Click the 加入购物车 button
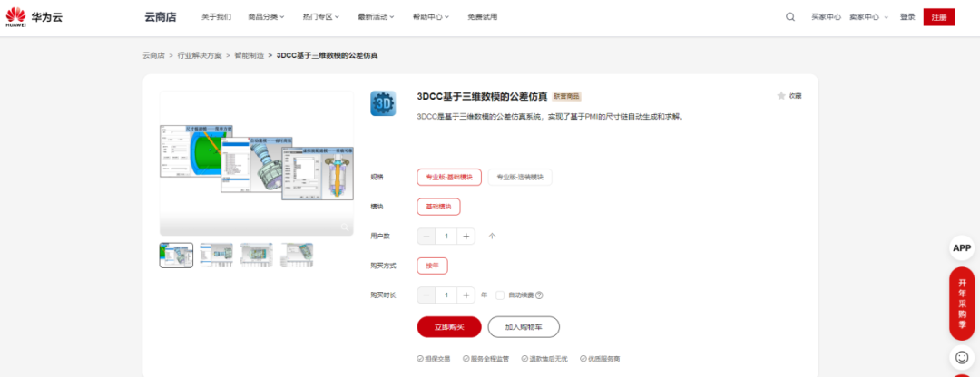 [x=524, y=326]
